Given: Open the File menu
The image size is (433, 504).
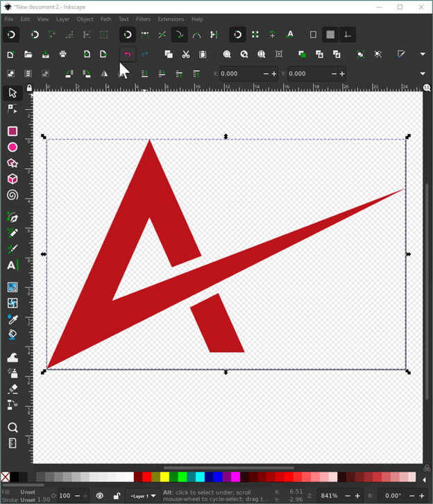Looking at the screenshot, I should point(8,19).
